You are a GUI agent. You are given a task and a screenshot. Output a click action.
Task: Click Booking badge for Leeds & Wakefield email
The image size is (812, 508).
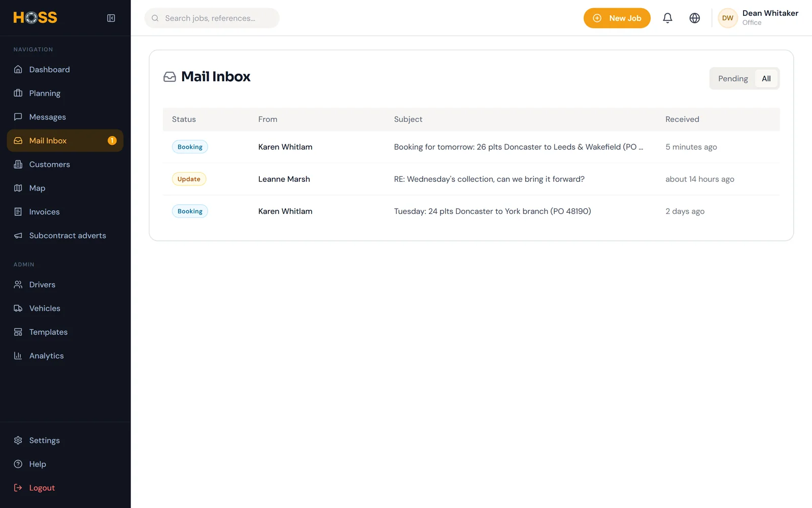[190, 147]
